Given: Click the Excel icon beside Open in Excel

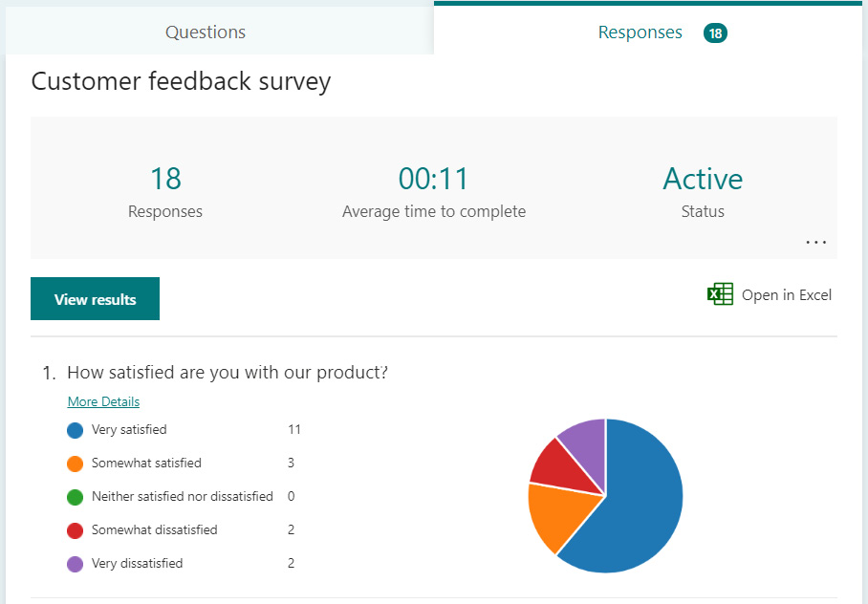Looking at the screenshot, I should click(720, 294).
